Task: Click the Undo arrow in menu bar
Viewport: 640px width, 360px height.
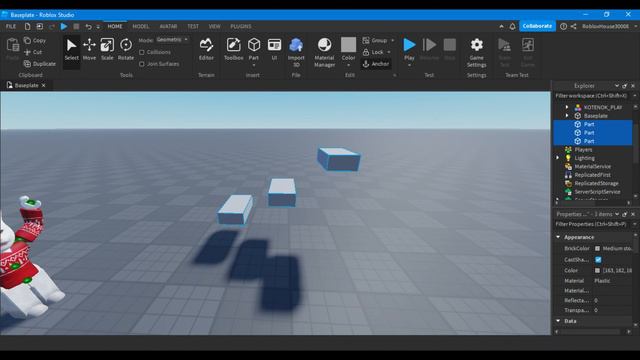Action: pos(88,27)
